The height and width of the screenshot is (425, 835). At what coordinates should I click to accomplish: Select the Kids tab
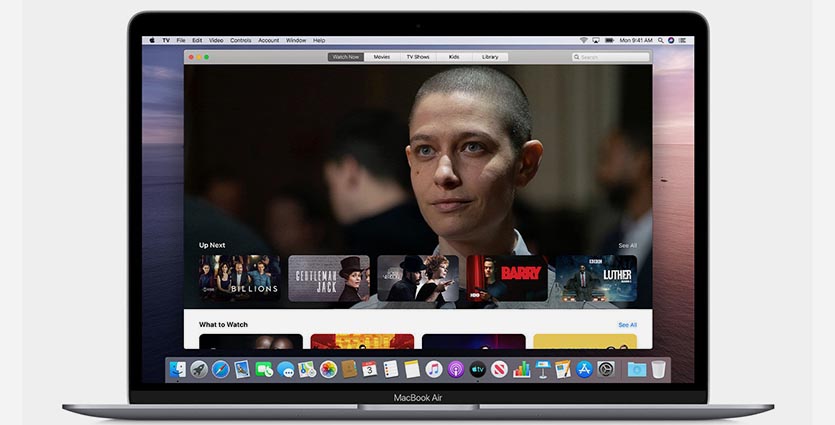point(454,57)
